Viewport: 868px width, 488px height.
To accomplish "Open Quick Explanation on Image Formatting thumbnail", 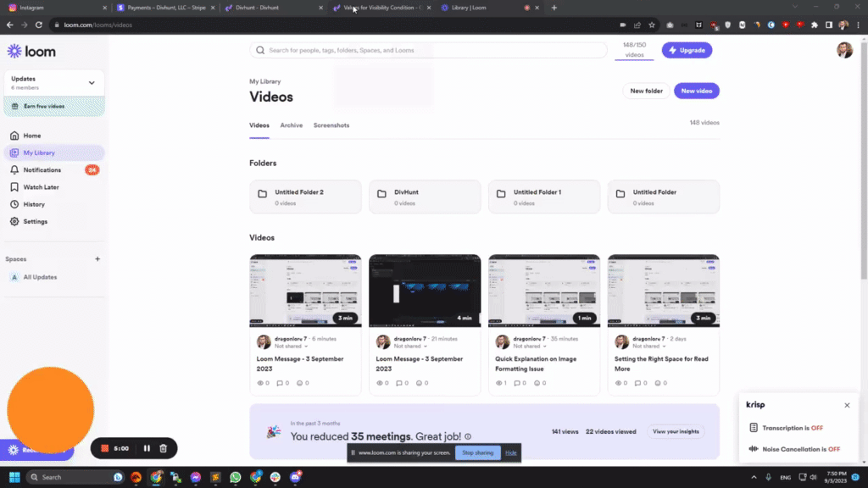I will (x=544, y=291).
